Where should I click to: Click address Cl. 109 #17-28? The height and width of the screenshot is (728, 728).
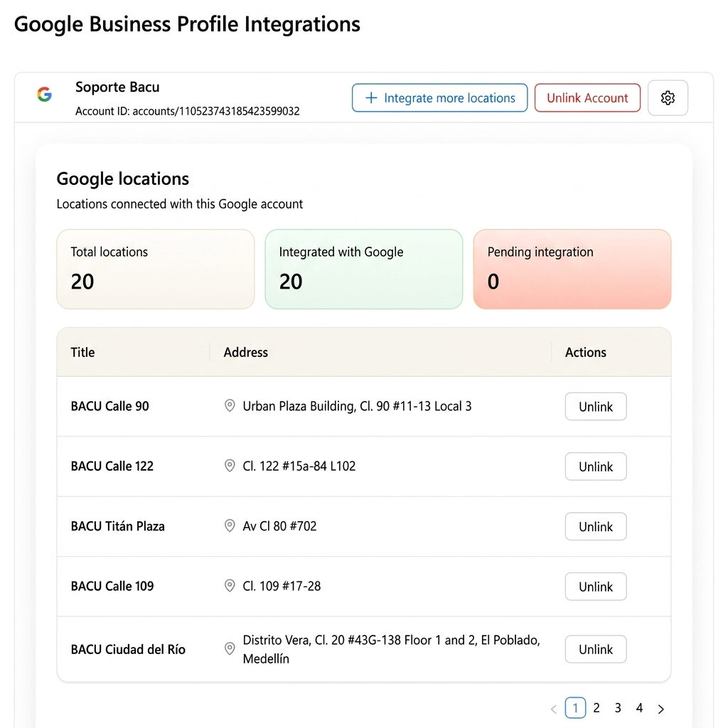pos(282,587)
